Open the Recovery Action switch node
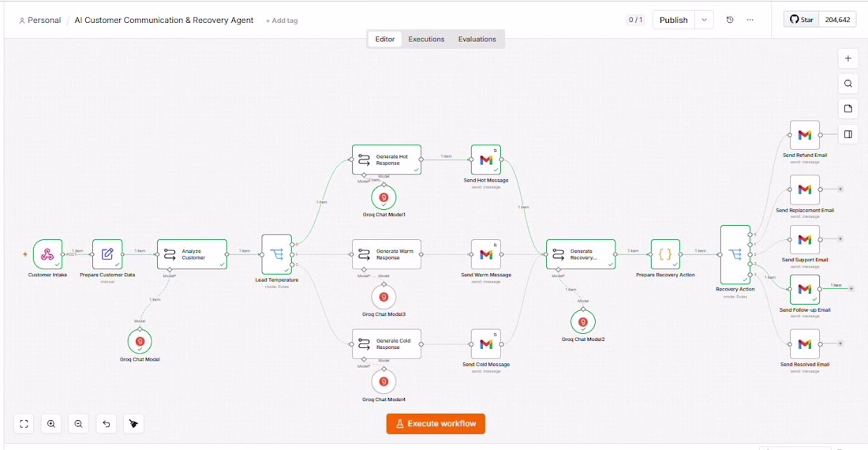The height and width of the screenshot is (450, 868). click(735, 254)
